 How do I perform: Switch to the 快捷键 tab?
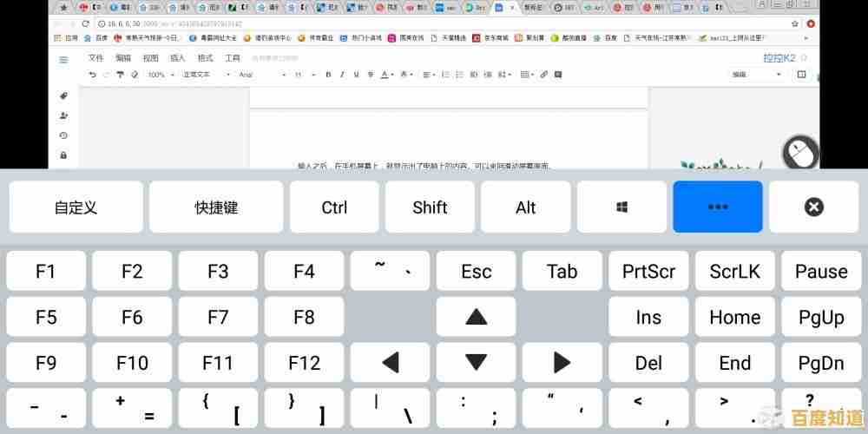point(216,207)
